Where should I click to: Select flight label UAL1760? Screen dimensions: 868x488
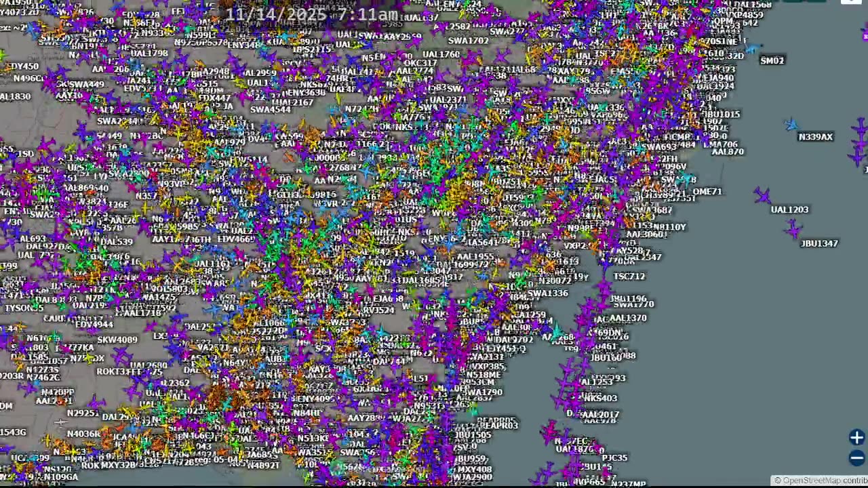pos(441,55)
